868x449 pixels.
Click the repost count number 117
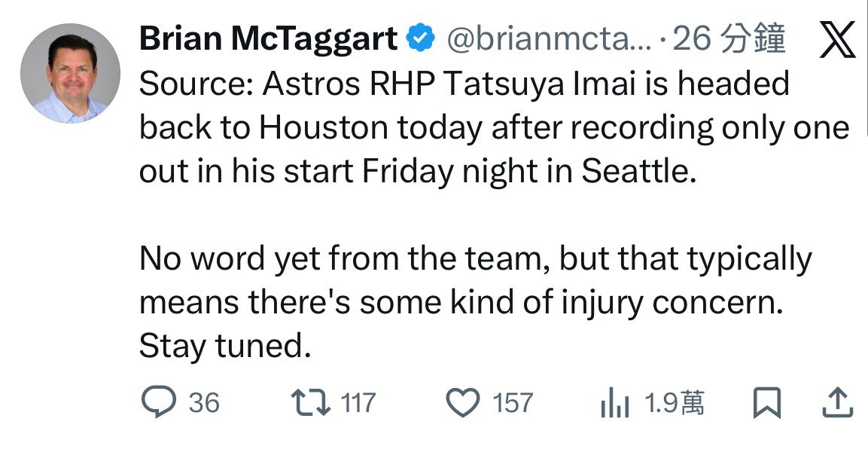point(358,404)
